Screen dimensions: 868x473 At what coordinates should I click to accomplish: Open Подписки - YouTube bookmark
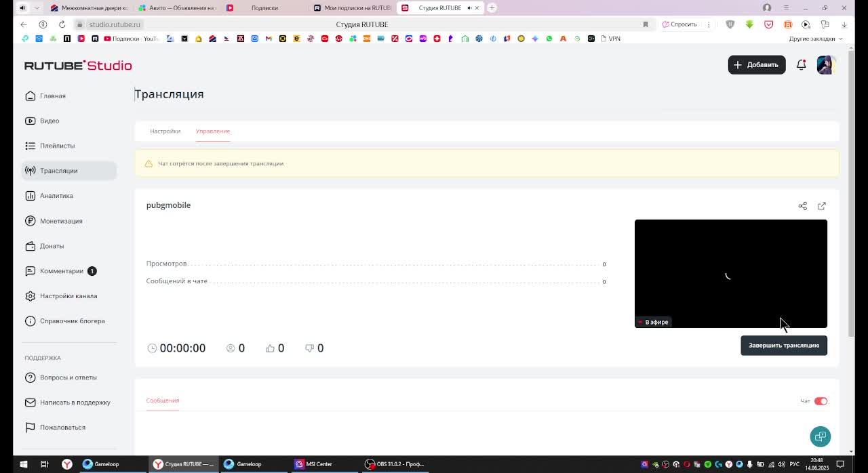click(x=131, y=39)
